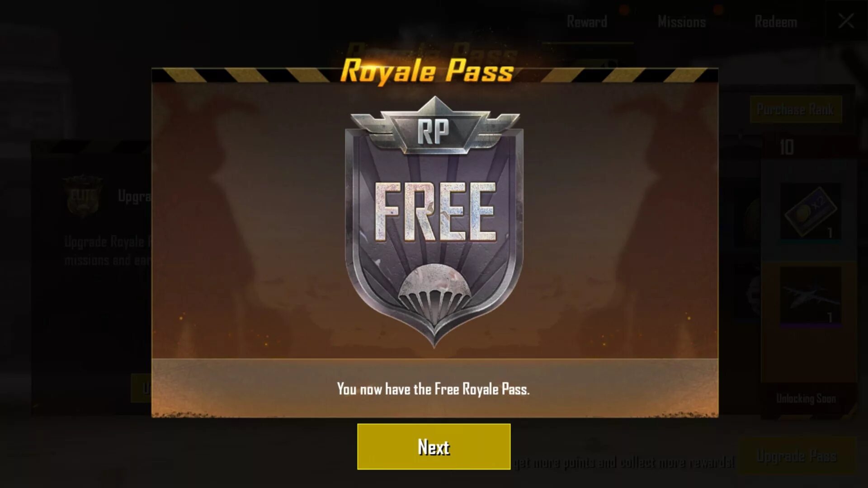This screenshot has width=868, height=488.
Task: Select the x2 card reward thumbnail
Action: click(x=811, y=211)
